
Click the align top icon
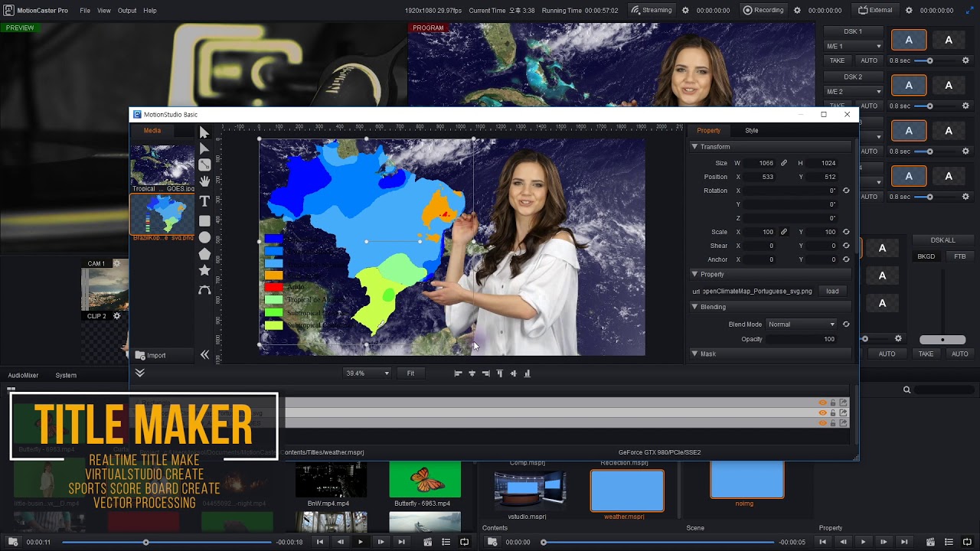[x=499, y=373]
